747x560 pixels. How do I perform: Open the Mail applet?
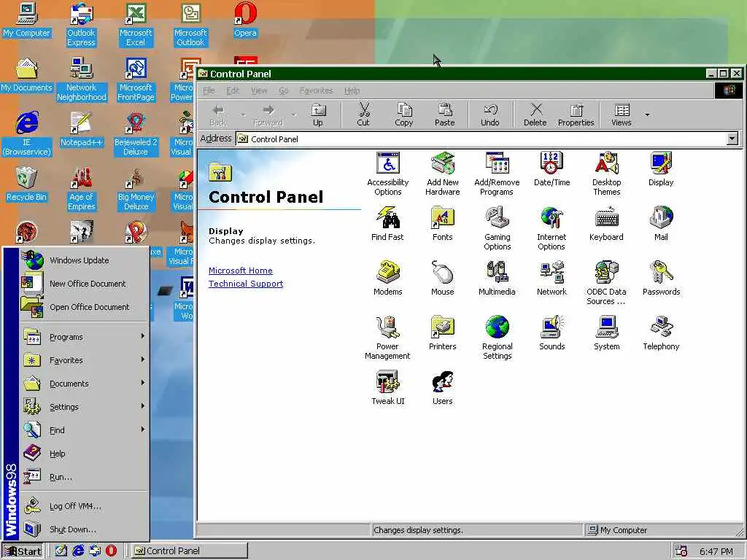click(x=661, y=224)
